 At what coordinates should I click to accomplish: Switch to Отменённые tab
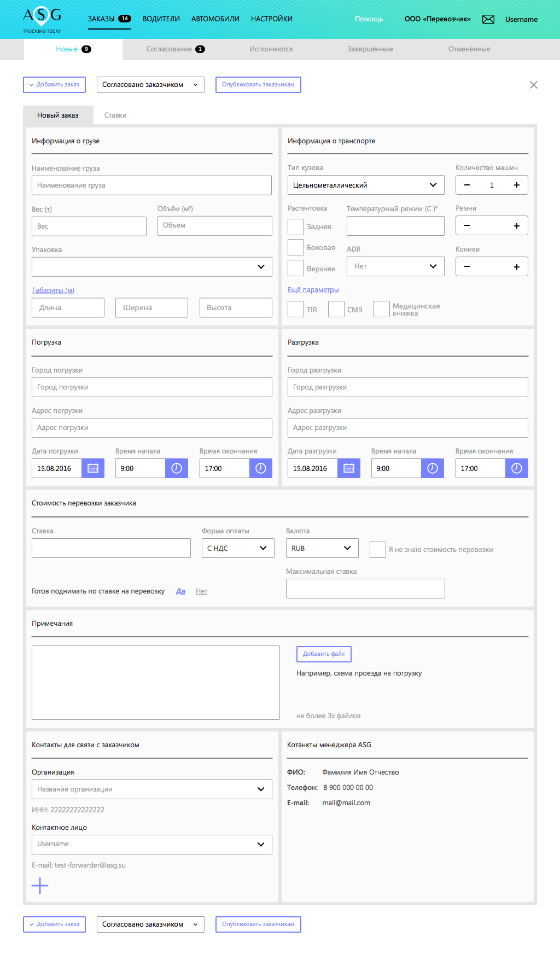pyautogui.click(x=469, y=49)
